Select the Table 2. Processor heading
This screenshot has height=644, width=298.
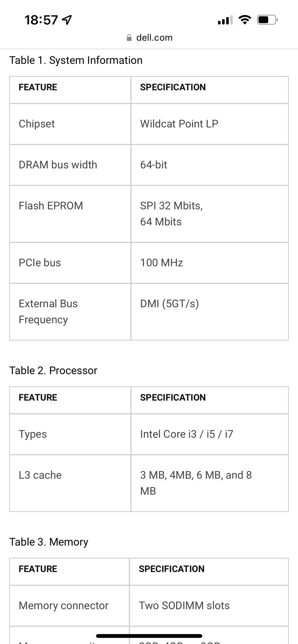[x=53, y=370]
